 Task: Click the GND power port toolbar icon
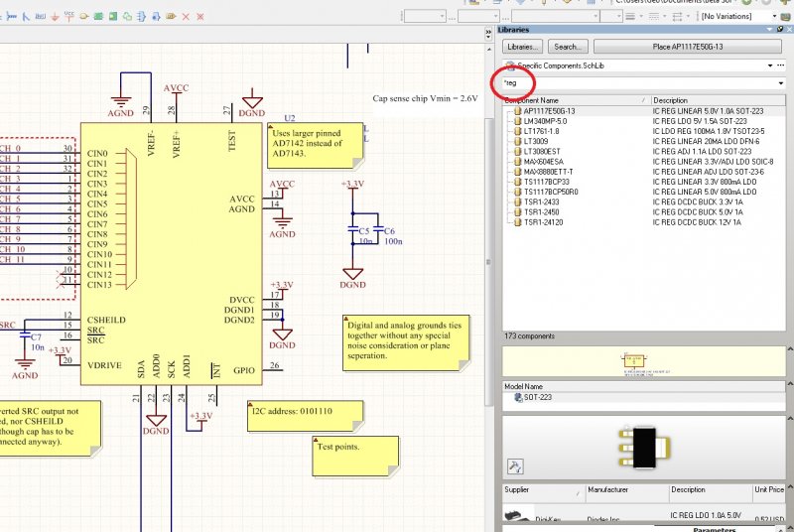pyautogui.click(x=54, y=17)
